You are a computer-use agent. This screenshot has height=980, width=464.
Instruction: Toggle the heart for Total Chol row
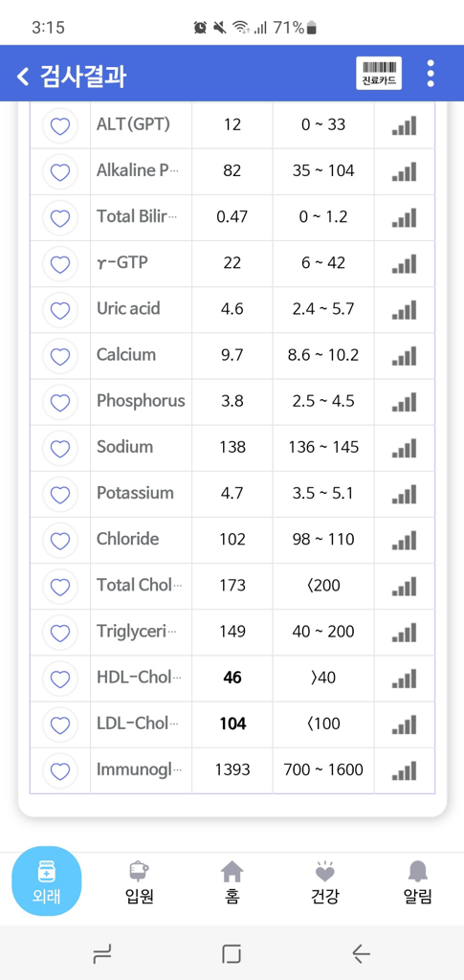click(60, 587)
